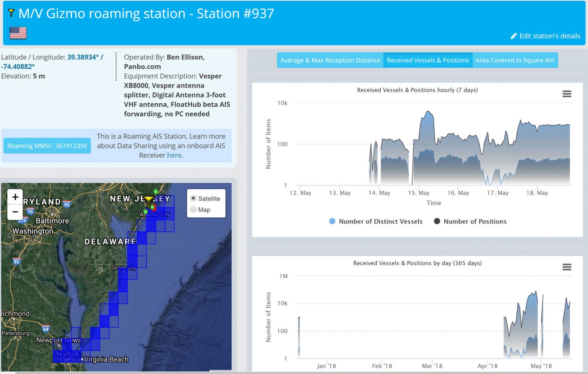Open the hourly chart export hamburger menu
The image size is (588, 374).
pyautogui.click(x=567, y=94)
